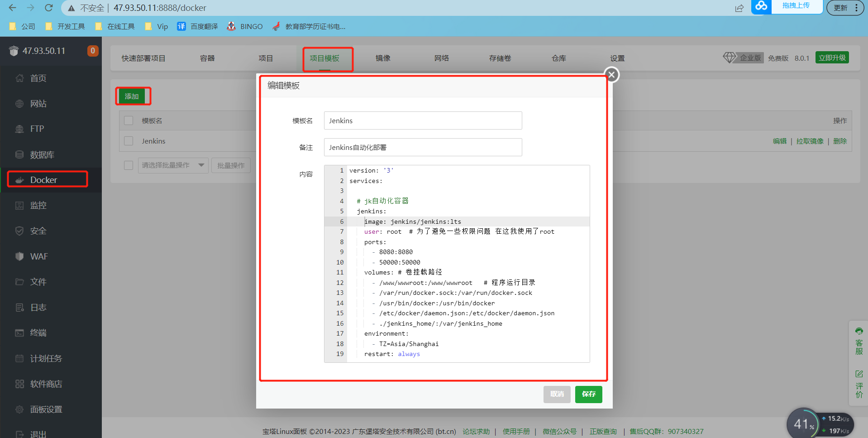Open the 百度翻译 bookmark

198,26
